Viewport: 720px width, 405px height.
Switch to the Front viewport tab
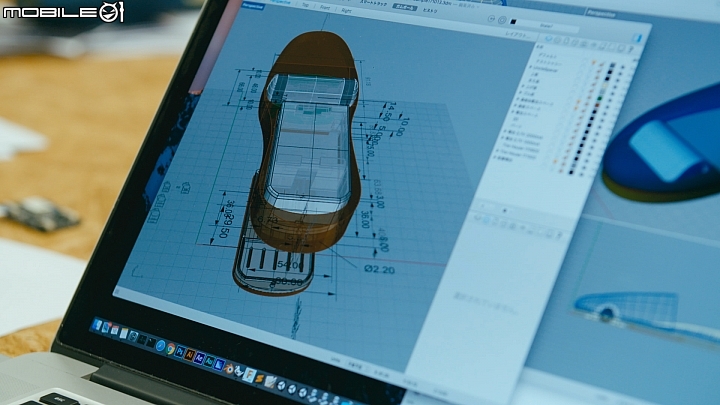point(325,8)
